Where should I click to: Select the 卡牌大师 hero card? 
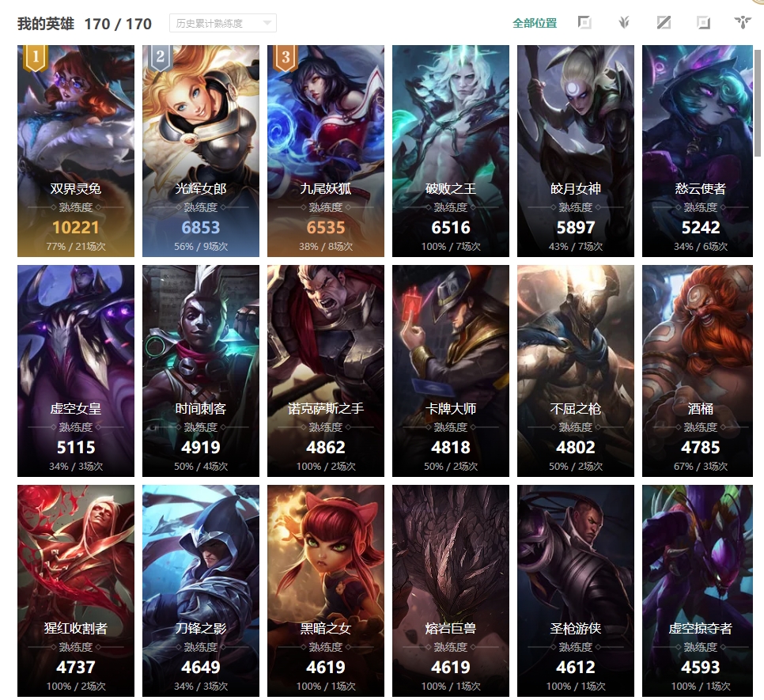click(x=451, y=371)
